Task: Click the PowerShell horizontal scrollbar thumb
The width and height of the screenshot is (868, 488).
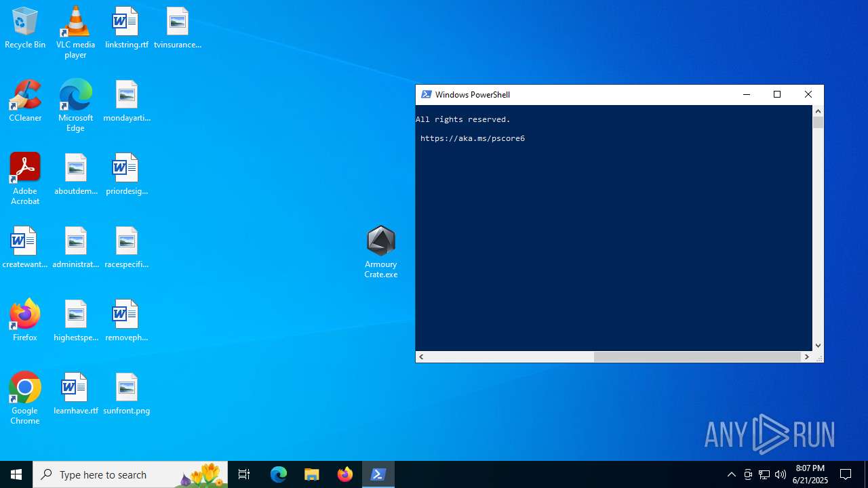Action: 697,357
